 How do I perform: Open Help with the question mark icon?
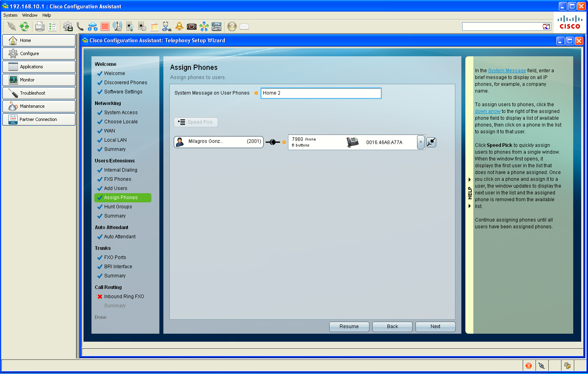(x=232, y=26)
